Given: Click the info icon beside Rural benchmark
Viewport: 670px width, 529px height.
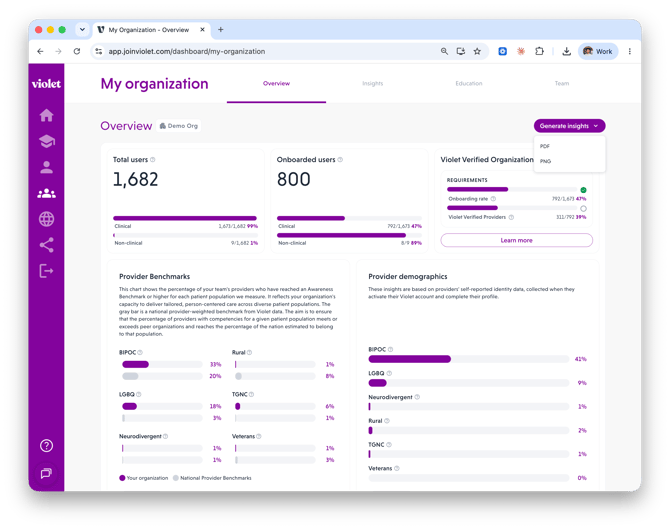Looking at the screenshot, I should pos(250,353).
